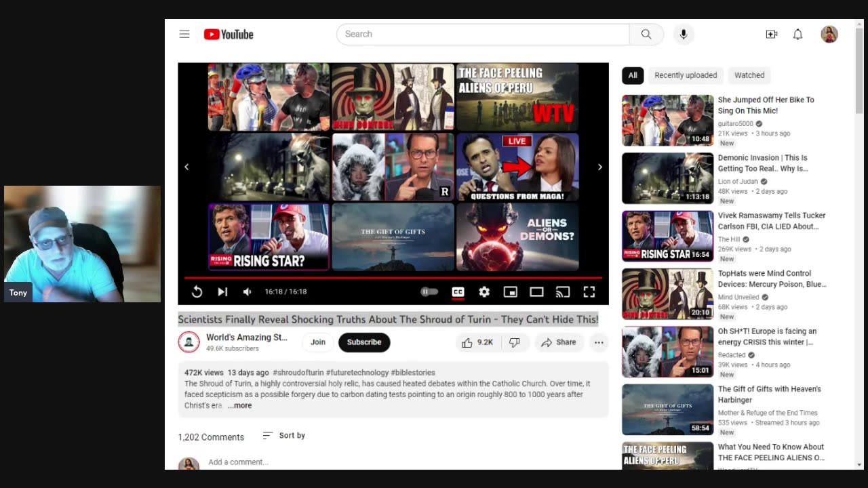Start voice search with microphone icon
Screen dimensions: 868x488
683,34
